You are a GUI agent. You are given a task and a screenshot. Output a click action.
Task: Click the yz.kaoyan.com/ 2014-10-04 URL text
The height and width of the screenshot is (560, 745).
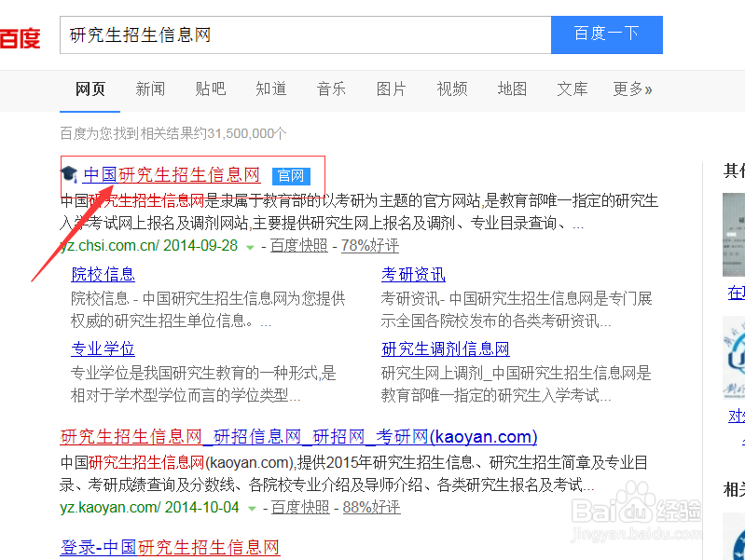[150, 507]
